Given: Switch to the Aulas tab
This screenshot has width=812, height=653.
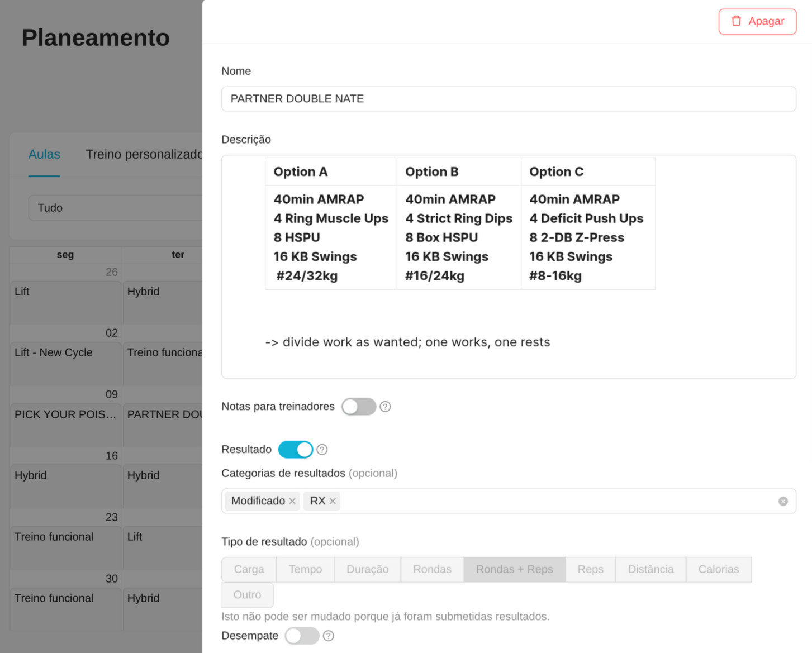Looking at the screenshot, I should [x=44, y=155].
